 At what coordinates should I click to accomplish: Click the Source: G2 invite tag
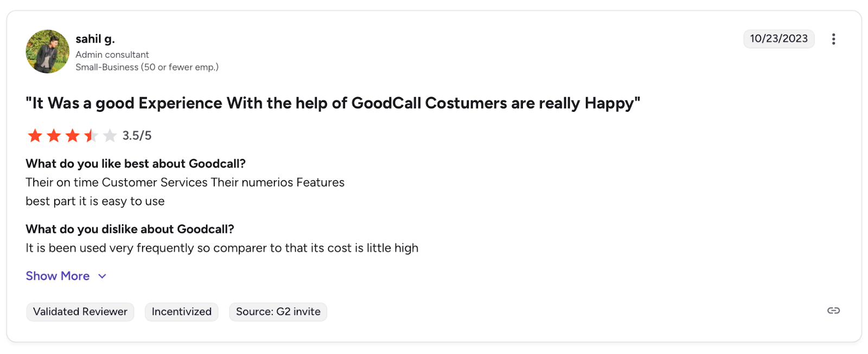point(278,312)
